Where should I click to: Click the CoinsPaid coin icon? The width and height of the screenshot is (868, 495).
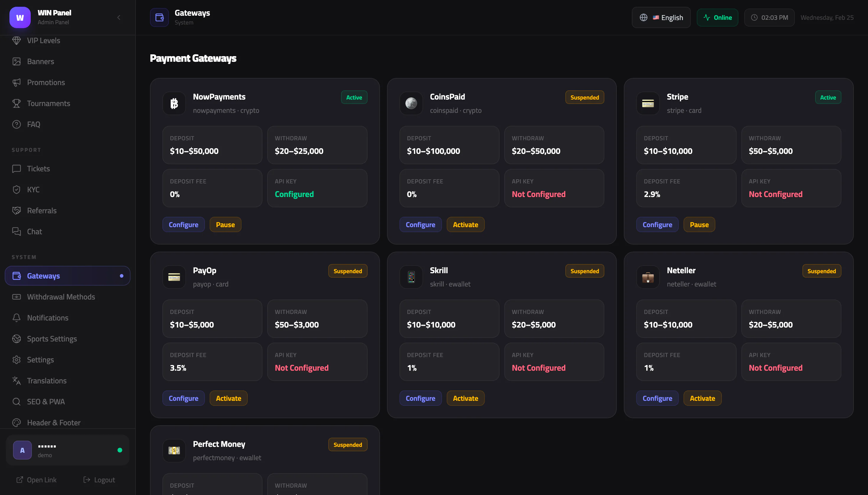pyautogui.click(x=411, y=103)
